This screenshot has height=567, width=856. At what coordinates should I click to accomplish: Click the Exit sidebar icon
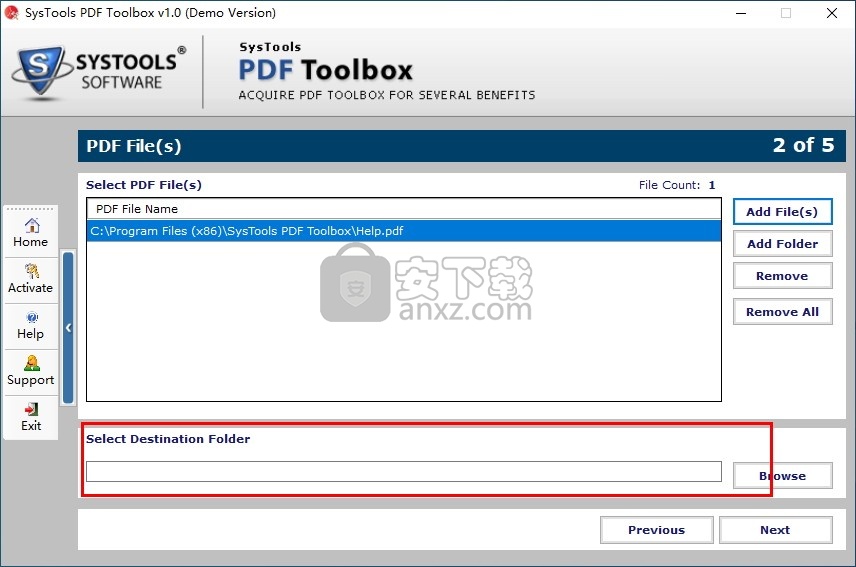32,409
